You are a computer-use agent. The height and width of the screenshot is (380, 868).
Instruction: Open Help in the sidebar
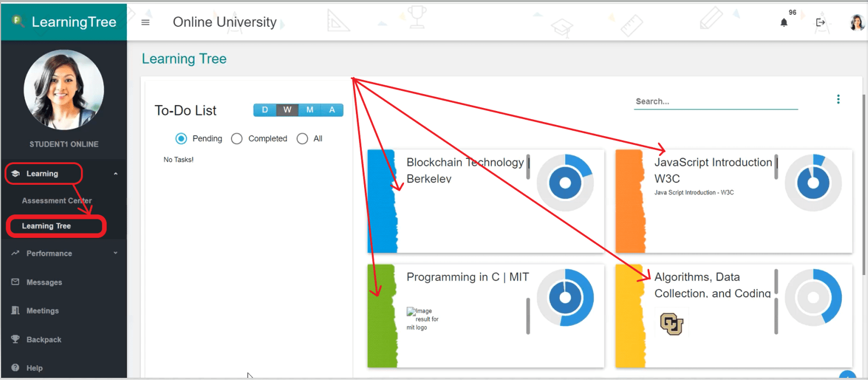click(34, 368)
